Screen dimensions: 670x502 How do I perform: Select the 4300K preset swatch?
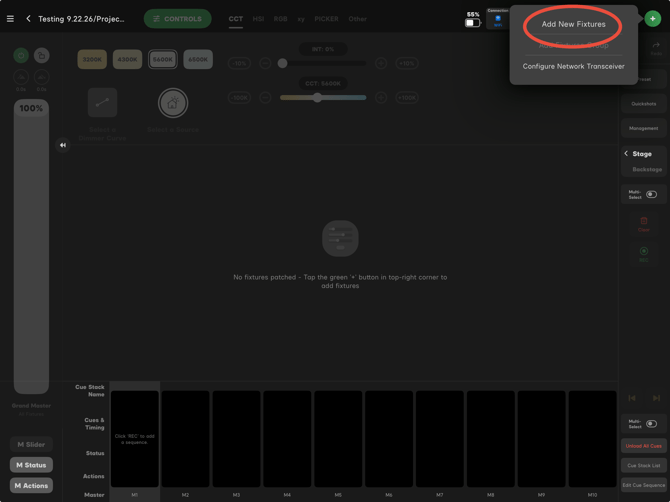127,59
